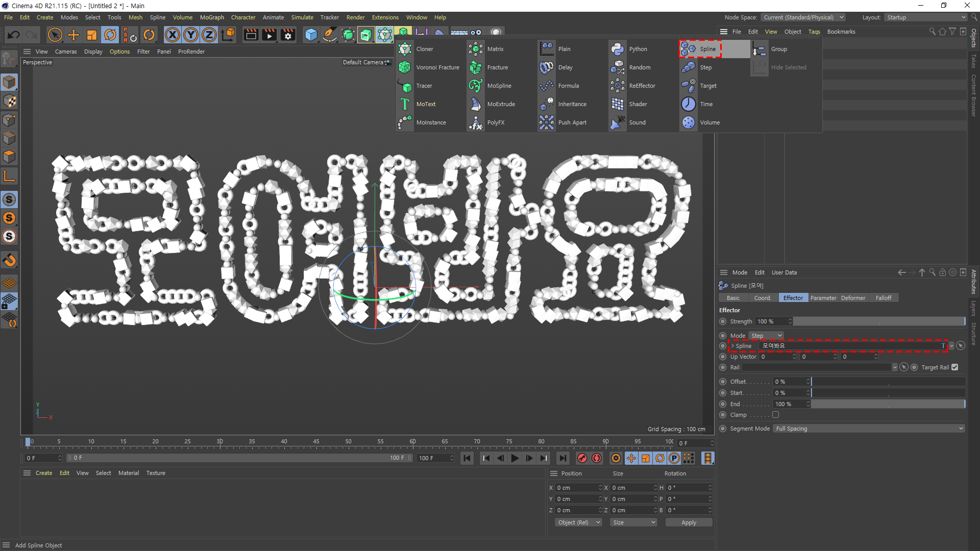Open the Segment Mode dropdown
Viewport: 980px width, 551px height.
tap(869, 429)
